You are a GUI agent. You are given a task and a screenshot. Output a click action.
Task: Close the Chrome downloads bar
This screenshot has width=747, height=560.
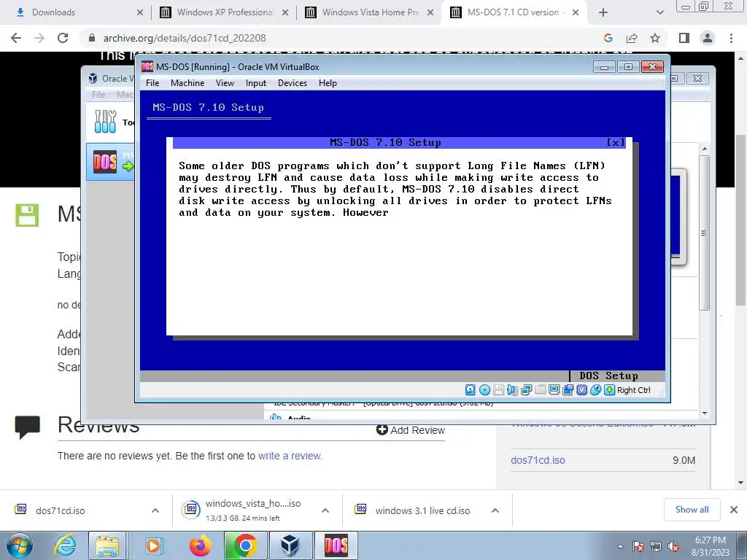point(734,510)
